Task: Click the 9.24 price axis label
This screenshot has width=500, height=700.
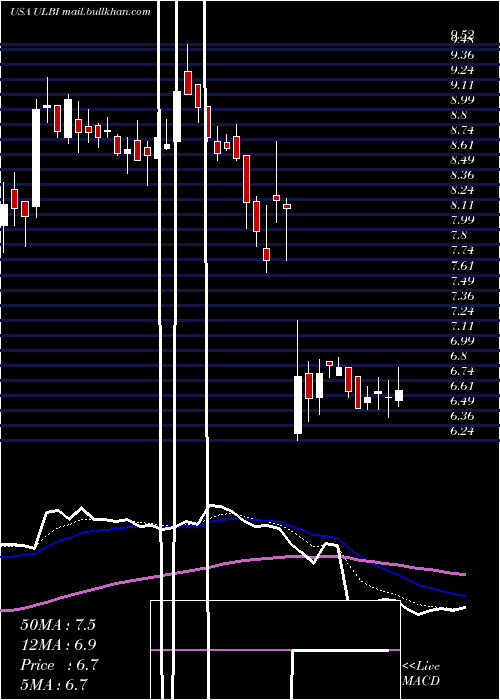Action: pos(462,70)
